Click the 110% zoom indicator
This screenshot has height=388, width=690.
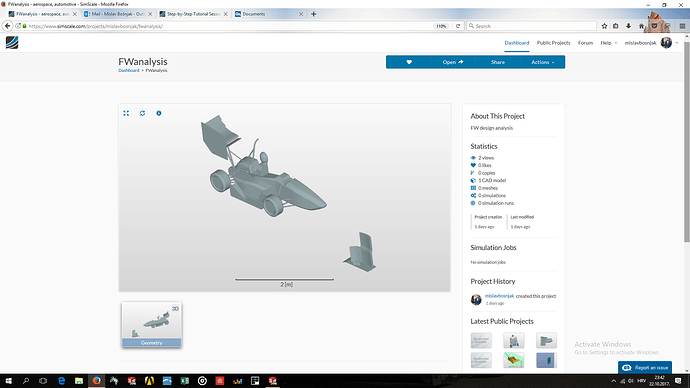(x=440, y=26)
